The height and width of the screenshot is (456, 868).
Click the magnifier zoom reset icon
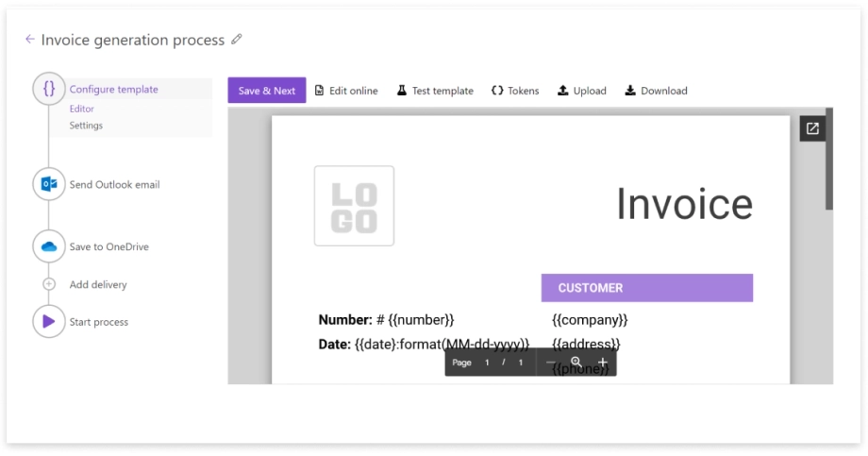(x=576, y=362)
